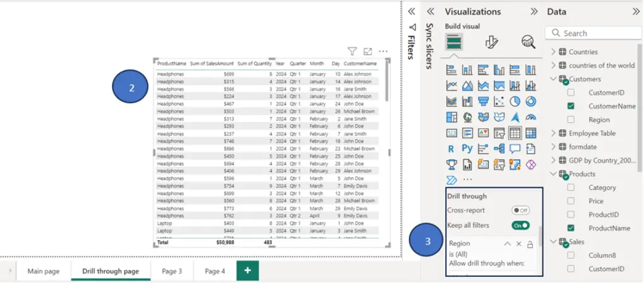Viewport: 644px width, 283px height.
Task: Select the stacked bar chart visual
Action: 452,70
